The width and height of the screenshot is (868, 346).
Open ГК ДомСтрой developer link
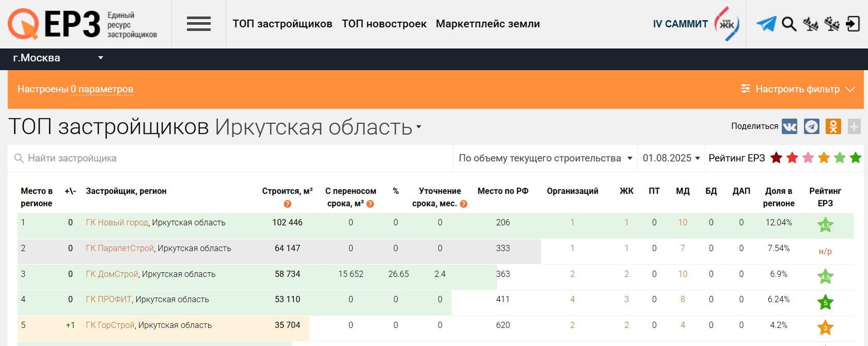click(112, 274)
